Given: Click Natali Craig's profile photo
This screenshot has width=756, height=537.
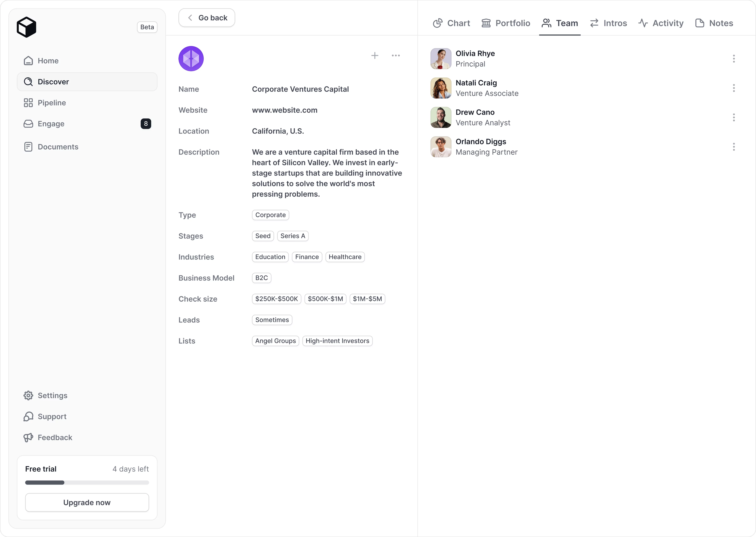Looking at the screenshot, I should [441, 88].
